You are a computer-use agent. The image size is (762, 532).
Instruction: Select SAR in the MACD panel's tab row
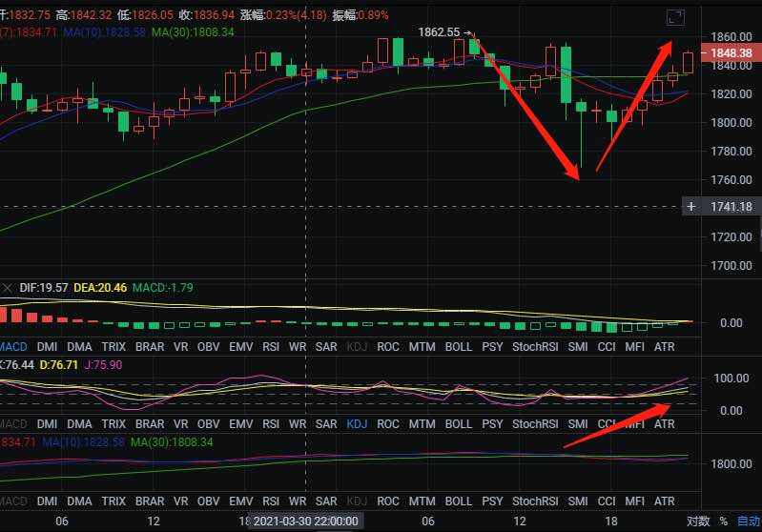click(326, 347)
